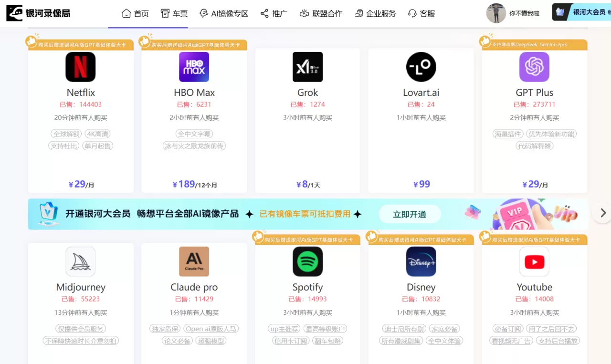Open the Lovart.ai round logo icon
This screenshot has height=364, width=611.
pos(421,67)
